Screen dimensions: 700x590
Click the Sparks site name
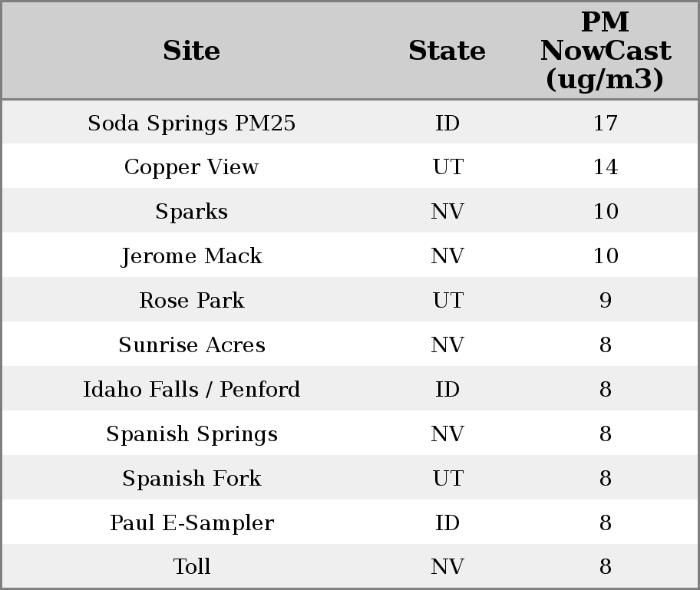[191, 212]
